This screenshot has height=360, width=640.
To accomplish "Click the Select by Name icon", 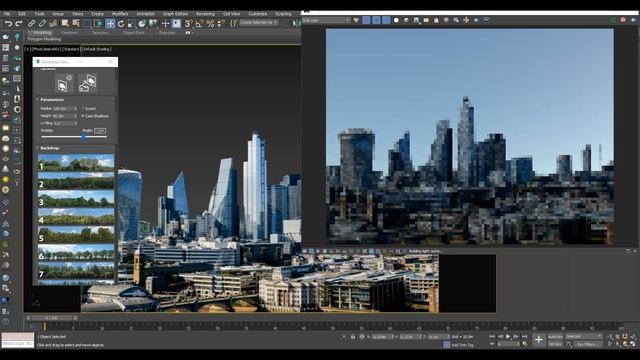I will click(76, 24).
